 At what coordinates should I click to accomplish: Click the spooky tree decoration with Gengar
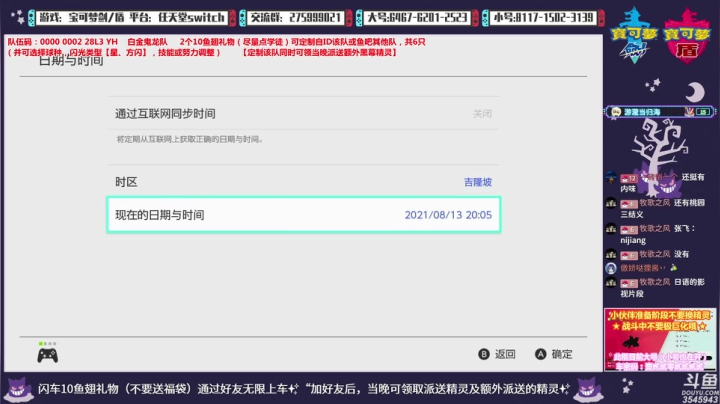coord(659,156)
